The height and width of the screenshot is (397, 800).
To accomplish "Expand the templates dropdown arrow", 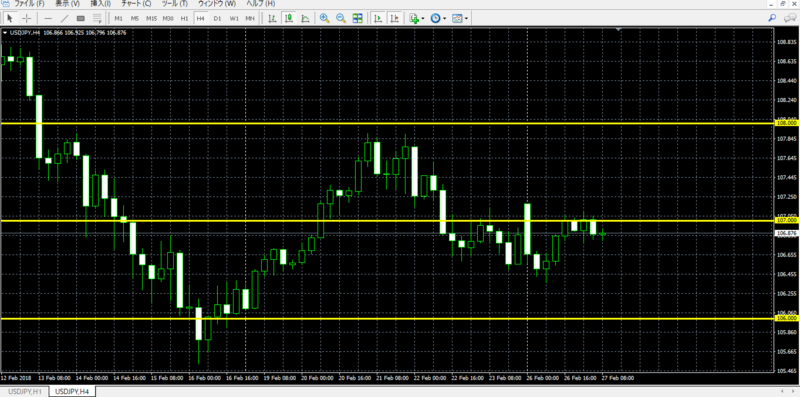I will point(466,19).
